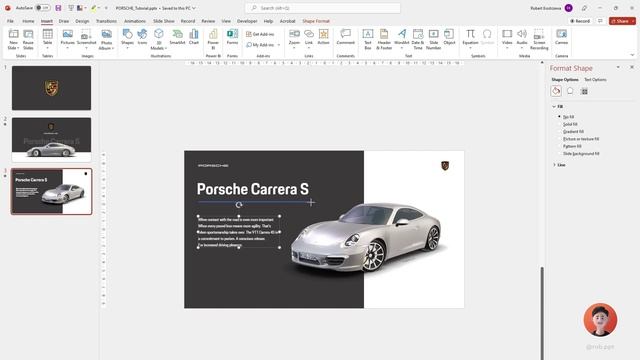Screen dimensions: 640x360
Task: Open the File menu
Action: [10, 21]
